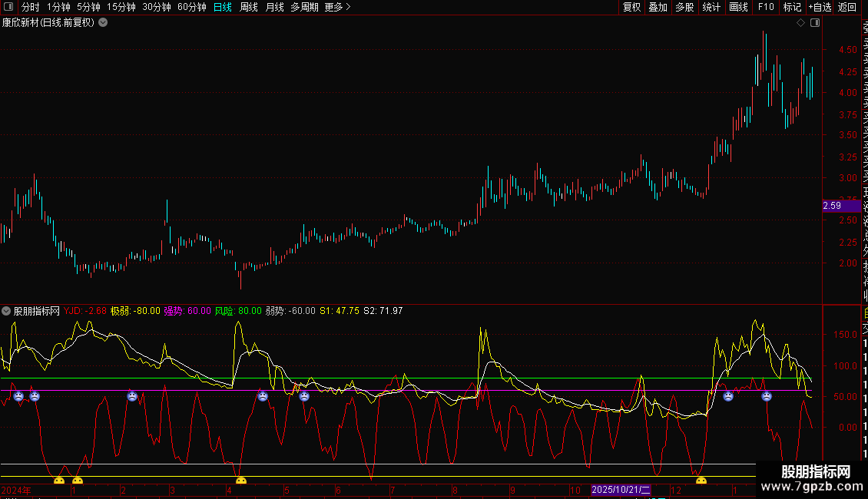Viewport: 868px width, 499px height.
Task: Click the yellow smiley marker near month 4
Action: tap(241, 481)
